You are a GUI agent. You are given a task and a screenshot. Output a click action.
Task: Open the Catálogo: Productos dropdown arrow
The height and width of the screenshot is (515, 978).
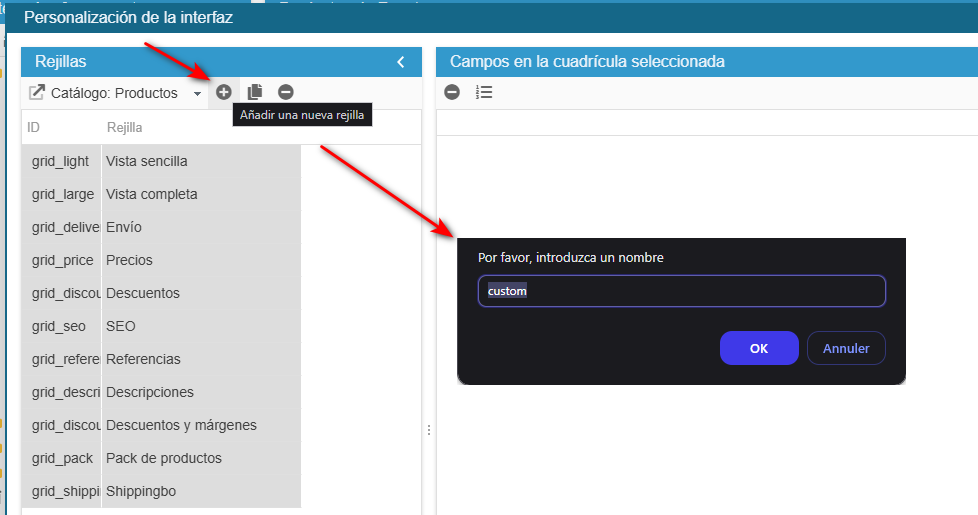click(x=197, y=94)
